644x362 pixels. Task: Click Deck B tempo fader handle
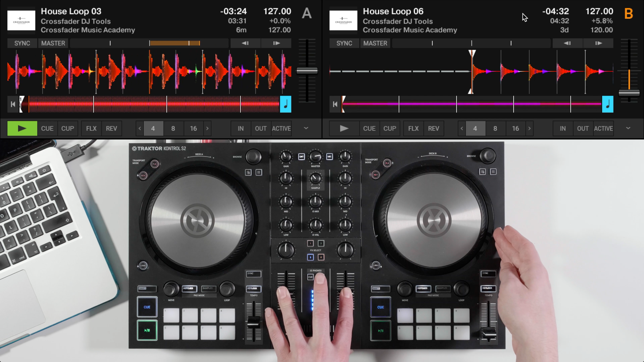point(629,93)
